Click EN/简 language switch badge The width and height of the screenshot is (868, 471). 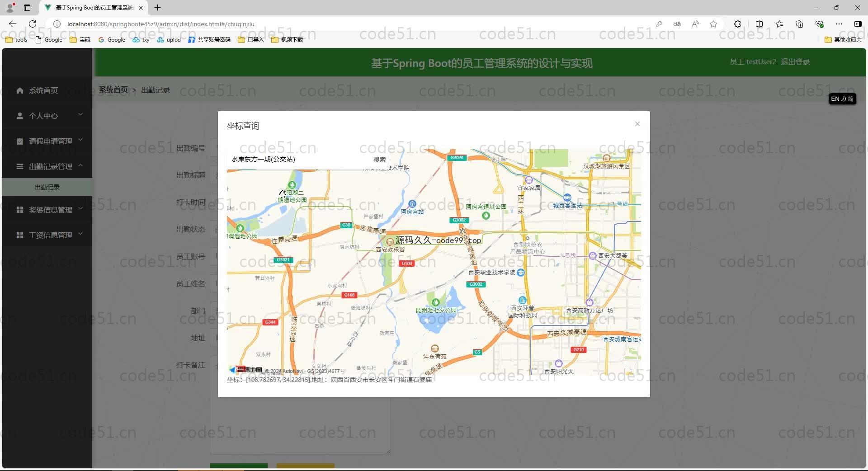click(842, 99)
